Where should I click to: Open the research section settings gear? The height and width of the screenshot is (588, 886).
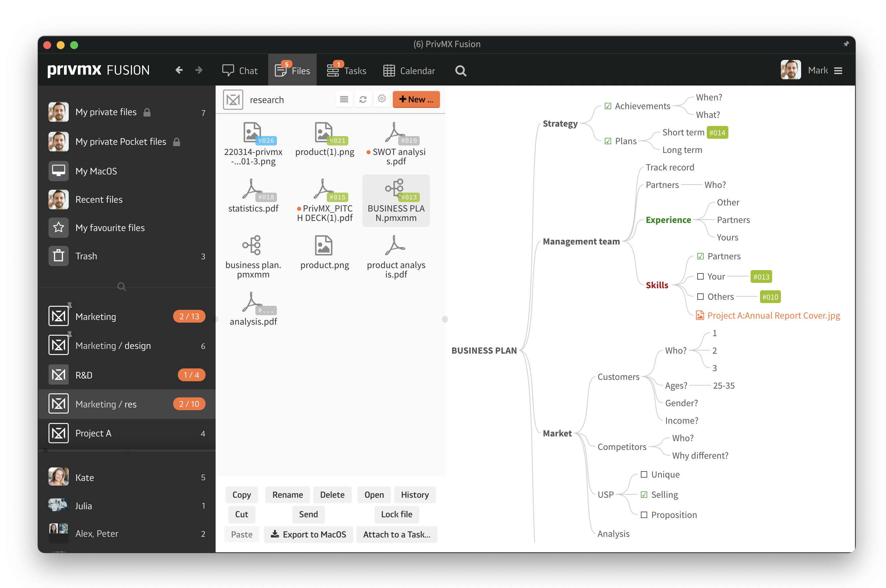[381, 99]
